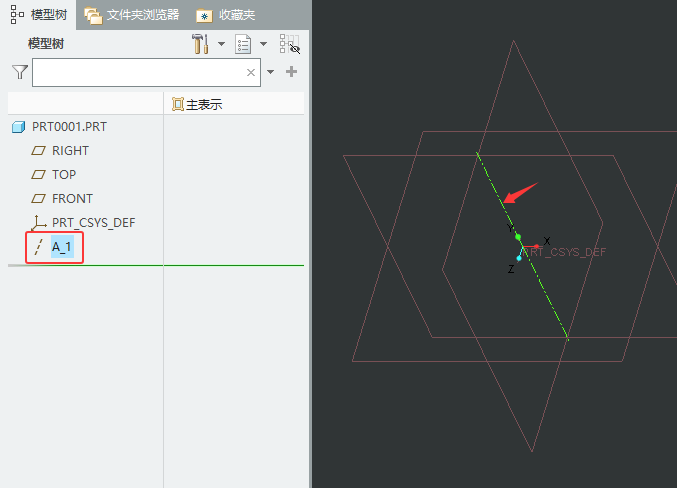The width and height of the screenshot is (677, 488).
Task: Click the axis icon beside A_1
Action: 38,247
